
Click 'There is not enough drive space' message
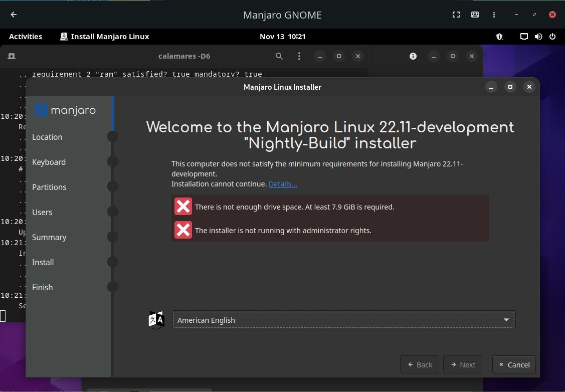pos(294,207)
